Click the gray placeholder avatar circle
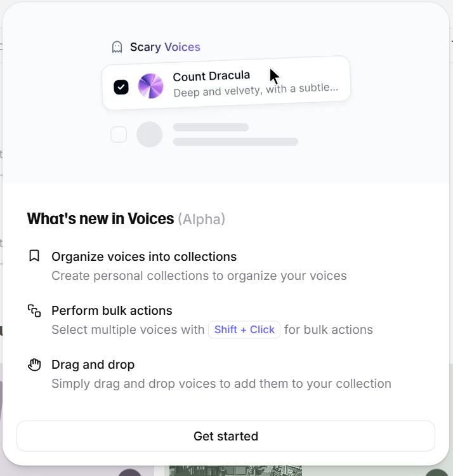The image size is (453, 476). (149, 135)
